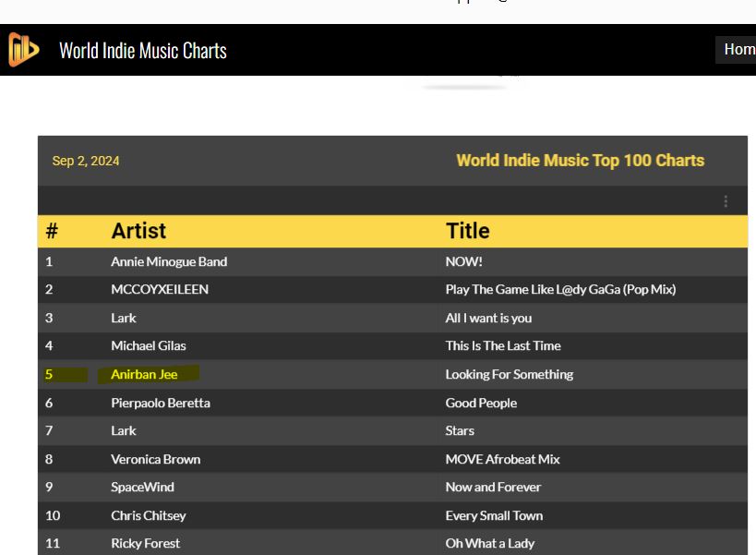Screen dimensions: 756x555
Task: Select the MCCOYXEILEEN artist entry
Action: pos(160,289)
